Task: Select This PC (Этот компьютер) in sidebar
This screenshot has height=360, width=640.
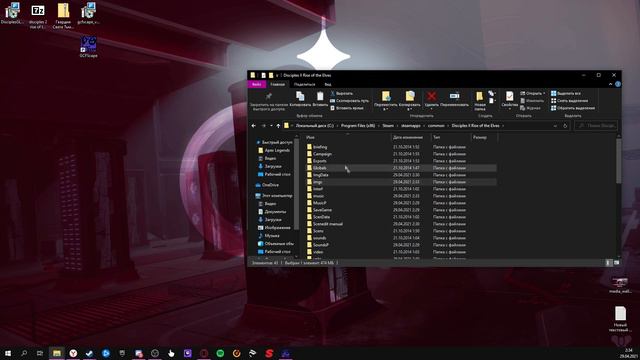Action: click(274, 196)
